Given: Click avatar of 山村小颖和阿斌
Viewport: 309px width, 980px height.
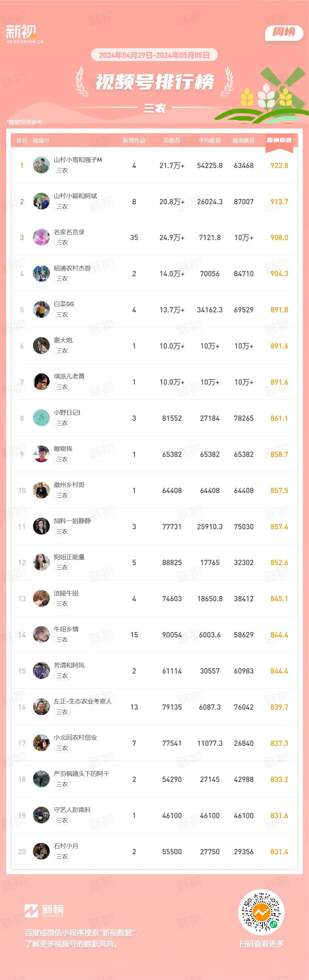Looking at the screenshot, I should (x=41, y=201).
